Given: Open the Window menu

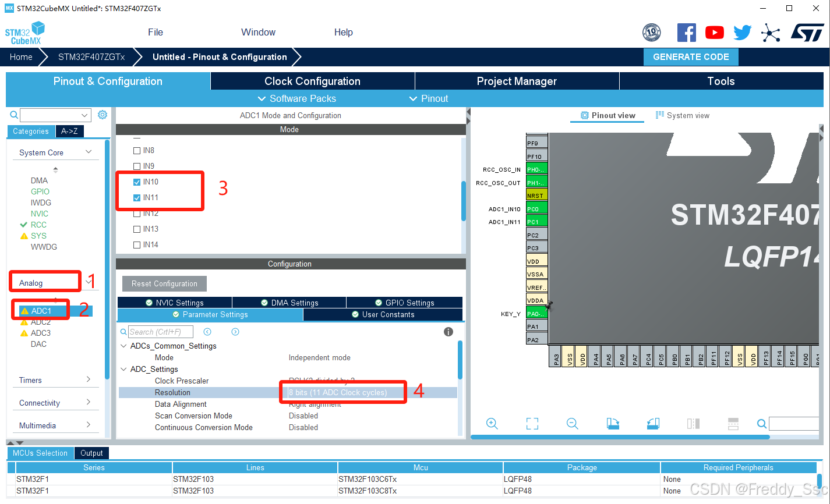Looking at the screenshot, I should [x=258, y=33].
